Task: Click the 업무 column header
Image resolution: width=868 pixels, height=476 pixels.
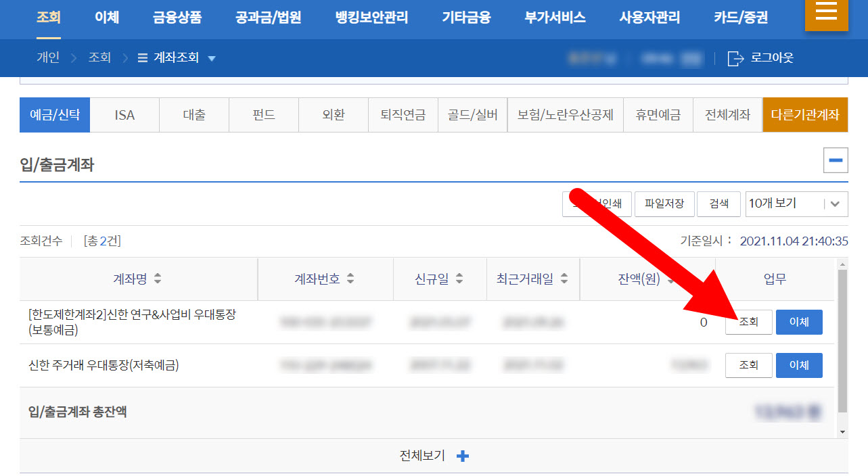Action: (775, 279)
